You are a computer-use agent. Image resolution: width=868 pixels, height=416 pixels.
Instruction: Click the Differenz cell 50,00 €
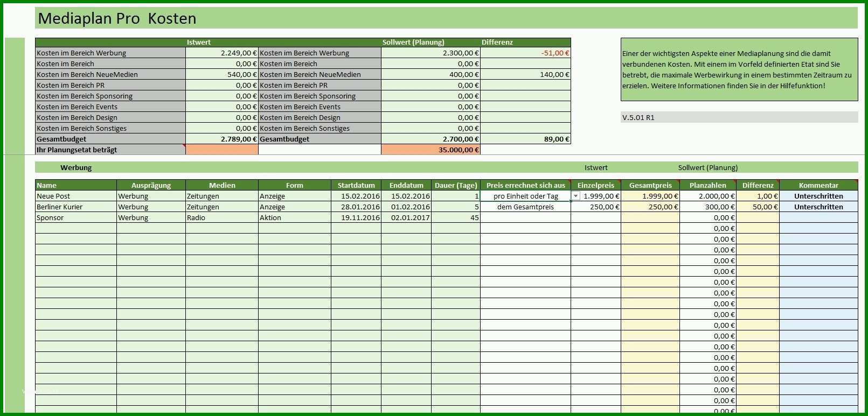pos(758,207)
